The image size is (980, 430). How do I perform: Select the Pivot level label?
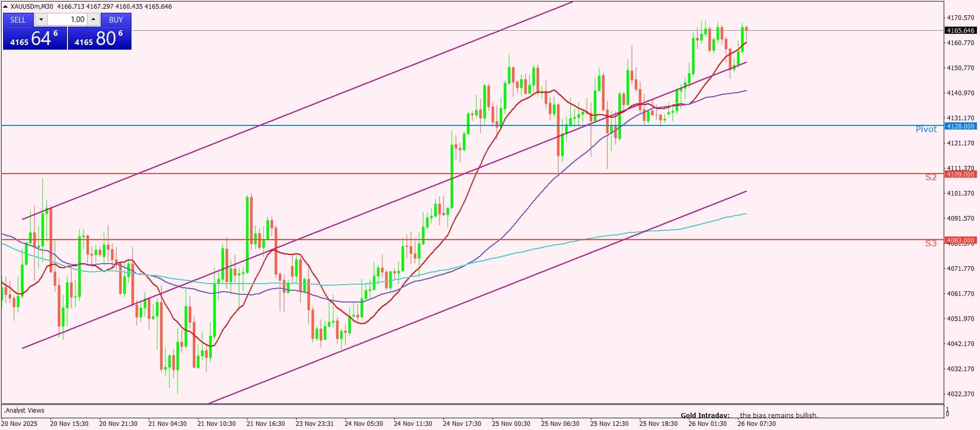[926, 129]
